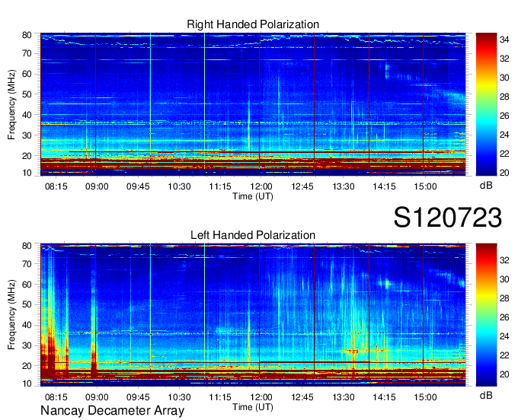518x420 pixels.
Task: Click the top panel's dB color bar
Action: coord(486,104)
